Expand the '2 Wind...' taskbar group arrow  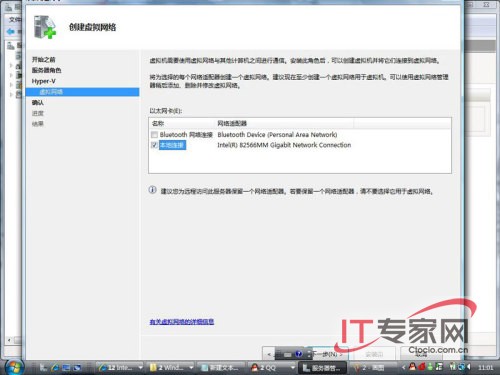191,367
